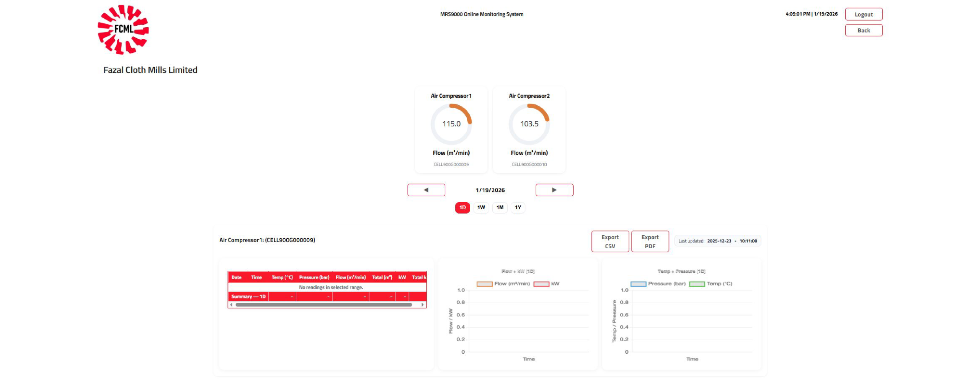980x382 pixels.
Task: Export readings as CSV
Action: point(610,241)
